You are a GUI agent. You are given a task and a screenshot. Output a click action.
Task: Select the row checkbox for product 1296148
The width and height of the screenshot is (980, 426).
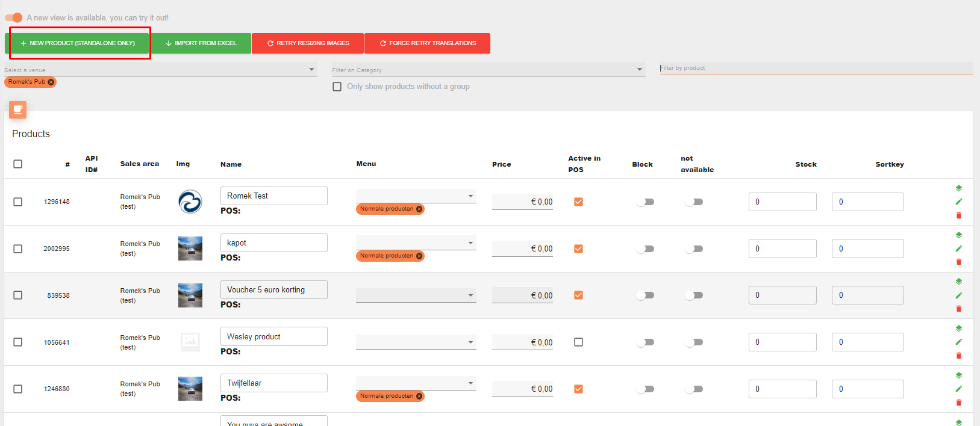coord(18,202)
